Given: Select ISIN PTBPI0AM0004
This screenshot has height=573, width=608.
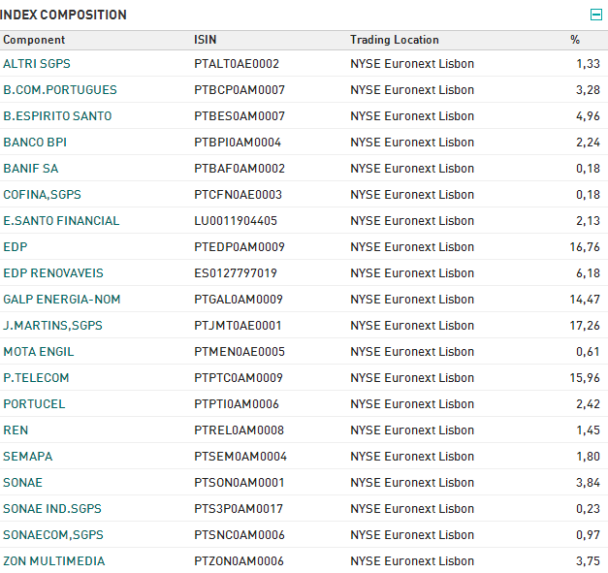Looking at the screenshot, I should tap(238, 142).
